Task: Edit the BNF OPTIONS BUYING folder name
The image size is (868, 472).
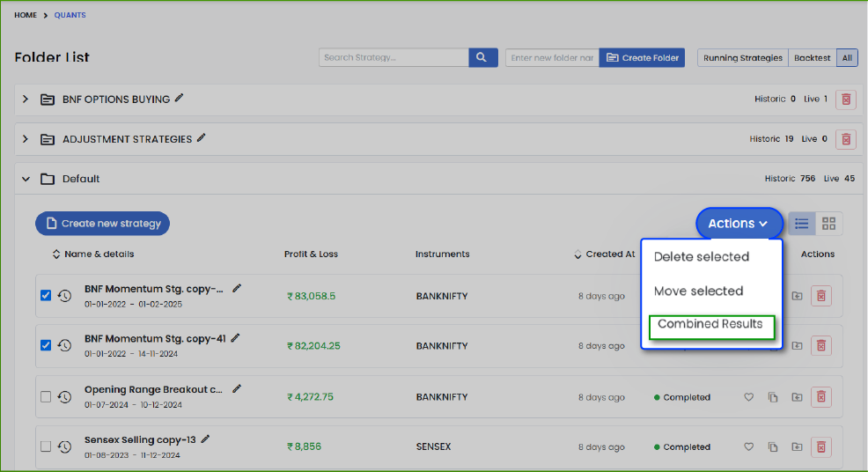Action: [180, 99]
